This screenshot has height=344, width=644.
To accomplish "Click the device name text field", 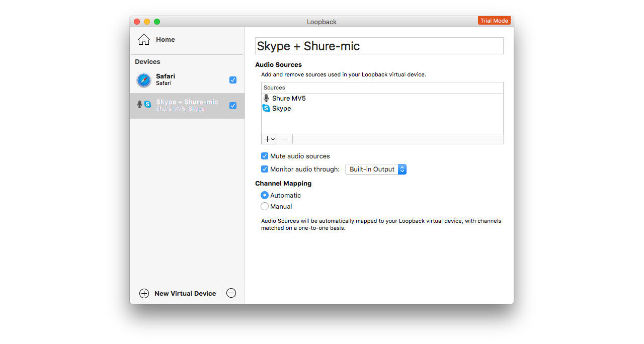I will pyautogui.click(x=379, y=46).
